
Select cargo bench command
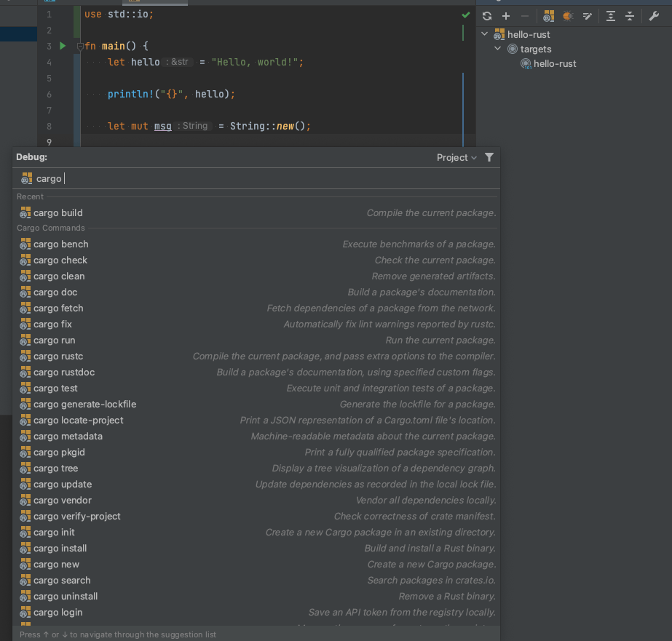pyautogui.click(x=256, y=244)
